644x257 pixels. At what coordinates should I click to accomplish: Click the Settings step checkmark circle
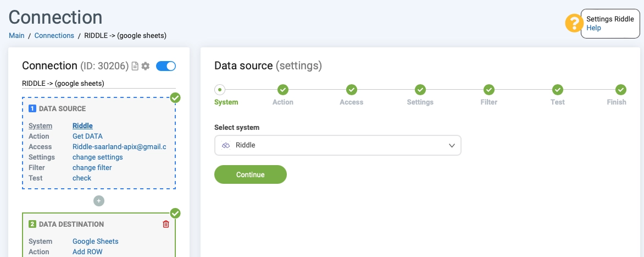pos(420,89)
